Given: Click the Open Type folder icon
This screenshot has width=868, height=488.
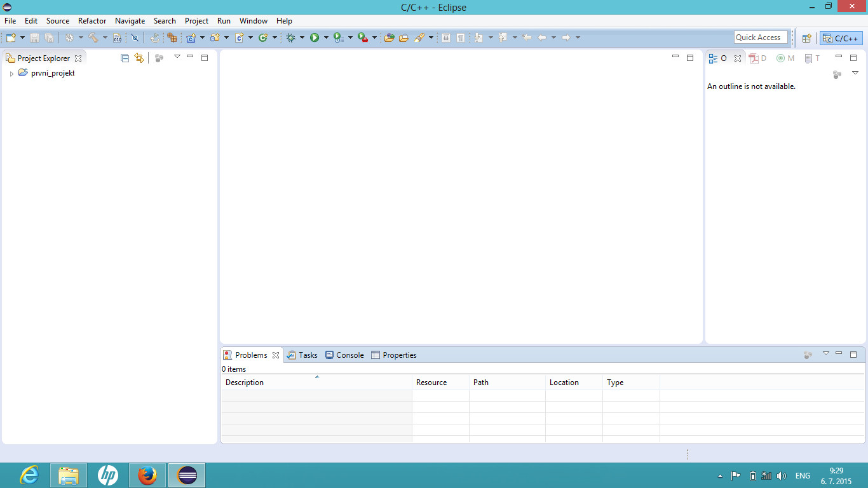Looking at the screenshot, I should pyautogui.click(x=390, y=38).
